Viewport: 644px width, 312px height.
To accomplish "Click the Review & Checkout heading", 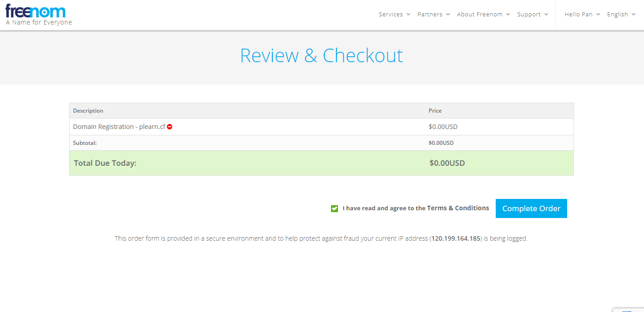I will click(322, 55).
